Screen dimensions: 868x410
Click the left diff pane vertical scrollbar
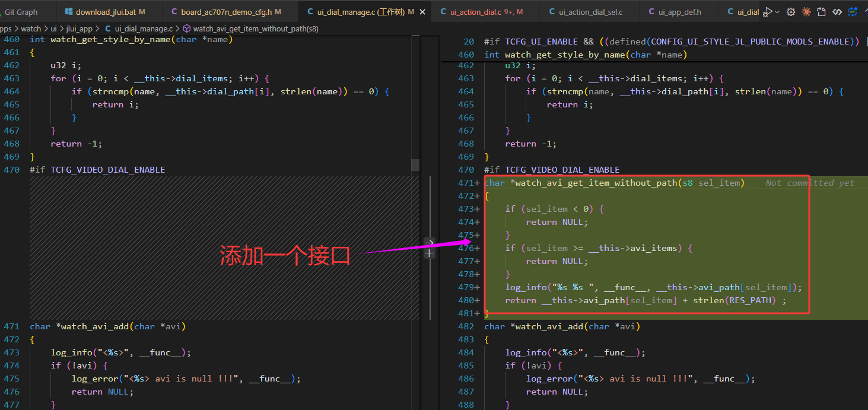click(x=415, y=164)
